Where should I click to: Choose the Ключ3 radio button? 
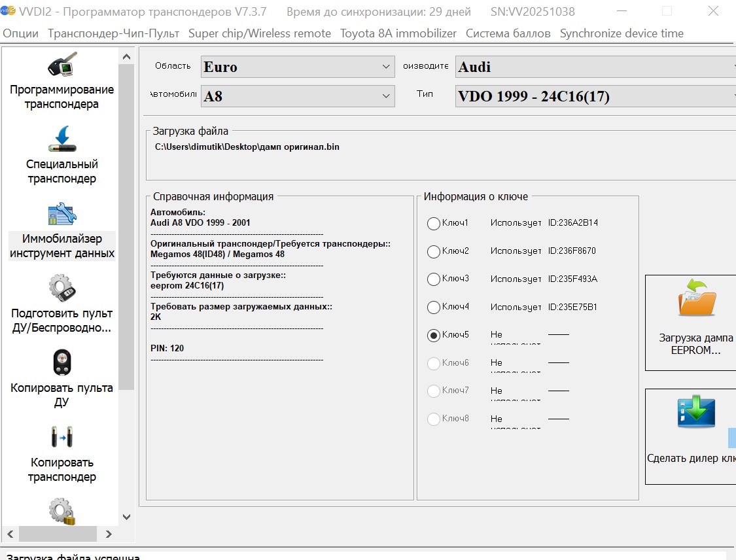(x=433, y=279)
